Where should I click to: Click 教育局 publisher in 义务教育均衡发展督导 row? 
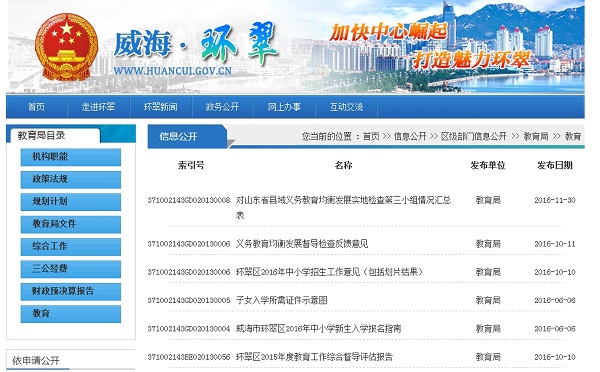488,244
